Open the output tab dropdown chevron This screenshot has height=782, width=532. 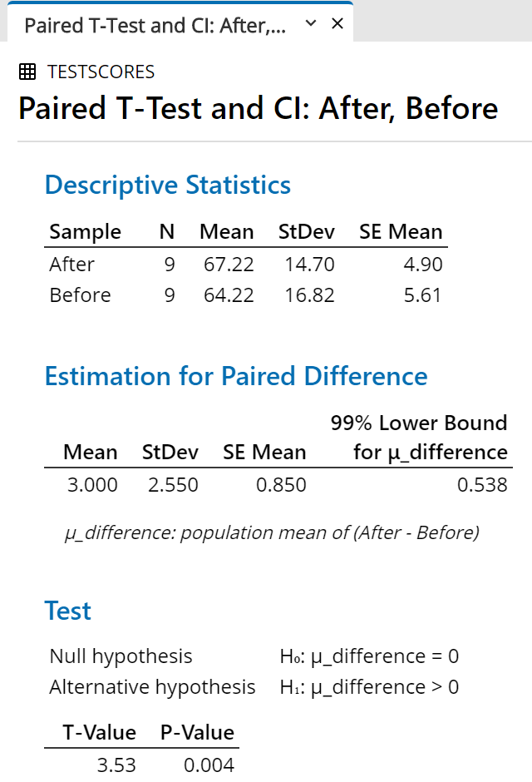[311, 23]
